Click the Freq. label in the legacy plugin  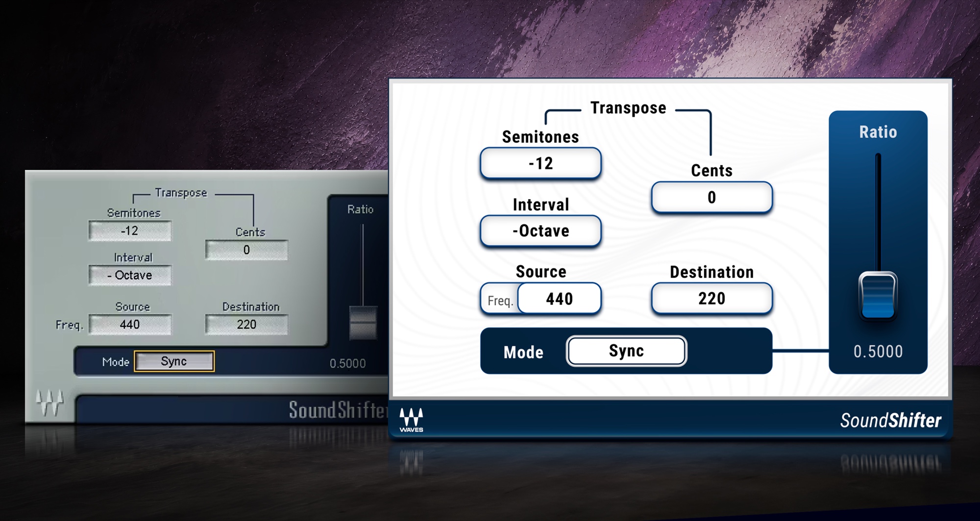point(69,325)
